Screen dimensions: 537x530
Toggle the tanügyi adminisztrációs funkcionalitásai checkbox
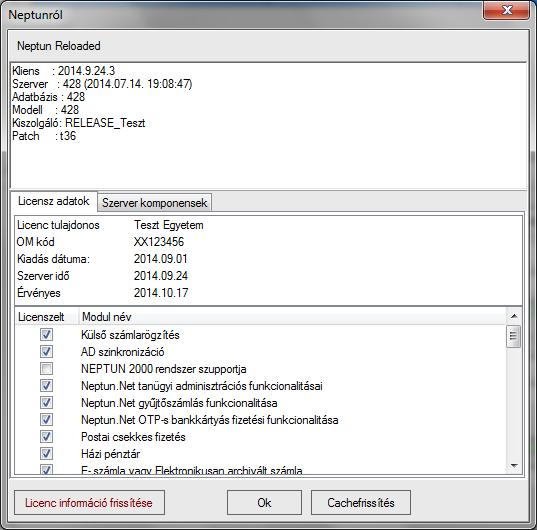coord(46,386)
